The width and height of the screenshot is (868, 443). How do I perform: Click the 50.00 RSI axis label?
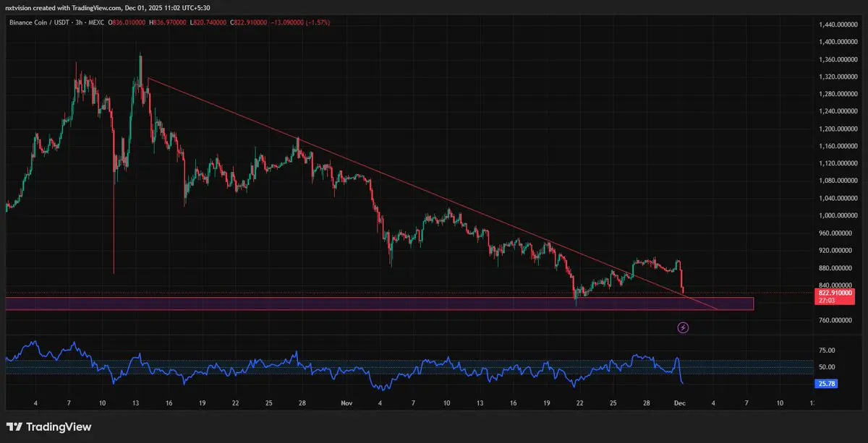(x=827, y=367)
